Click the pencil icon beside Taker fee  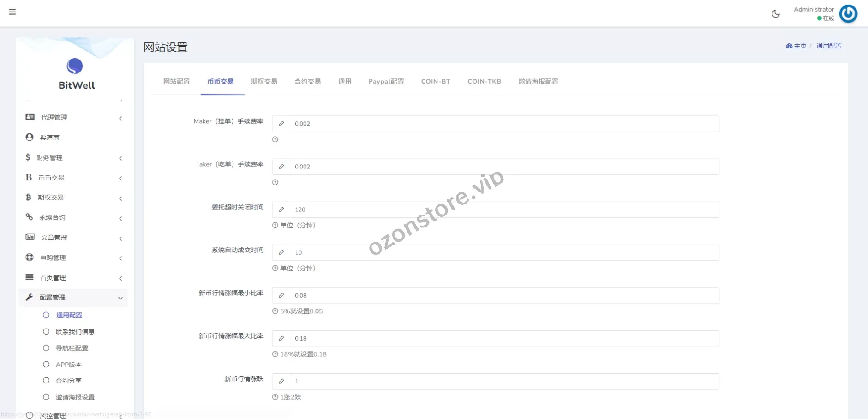tap(281, 167)
